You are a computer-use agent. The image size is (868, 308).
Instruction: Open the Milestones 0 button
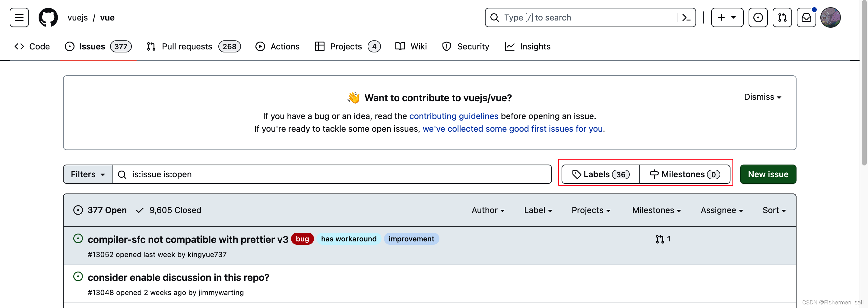685,174
